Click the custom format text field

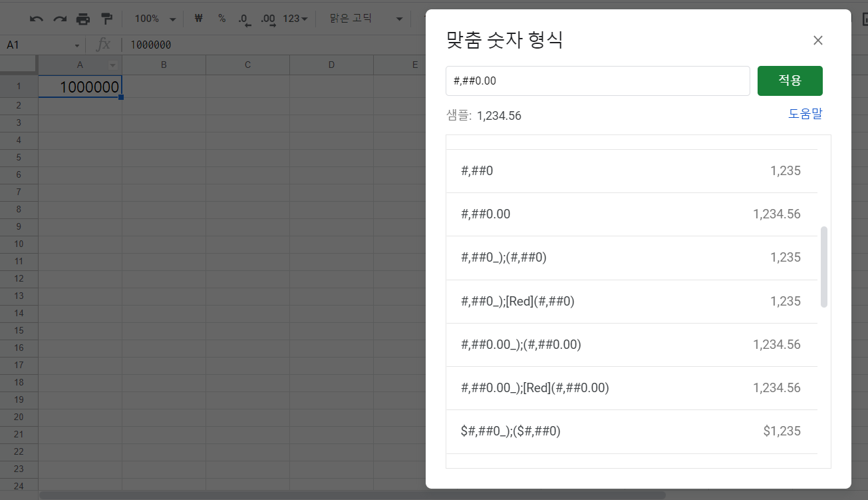tap(597, 81)
